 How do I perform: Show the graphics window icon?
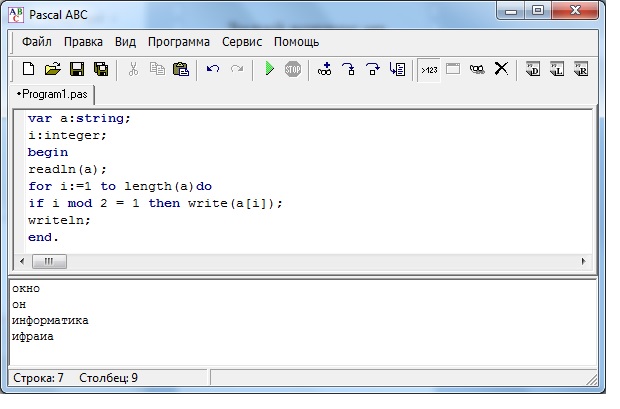pyautogui.click(x=453, y=69)
